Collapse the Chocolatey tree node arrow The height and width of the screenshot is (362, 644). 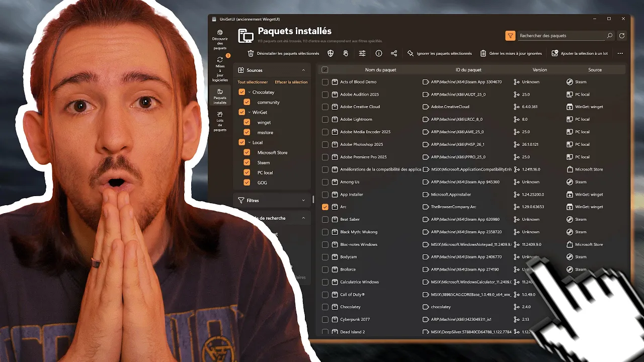pyautogui.click(x=250, y=92)
